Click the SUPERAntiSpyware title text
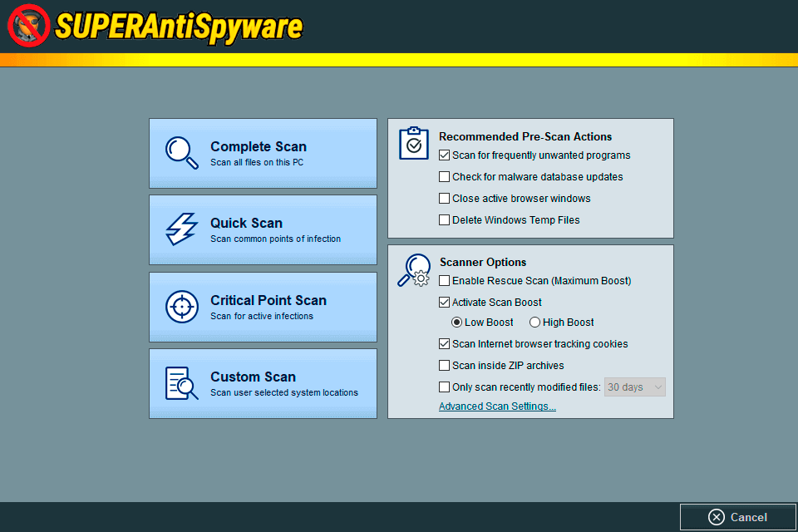This screenshot has width=798, height=532. [x=180, y=27]
